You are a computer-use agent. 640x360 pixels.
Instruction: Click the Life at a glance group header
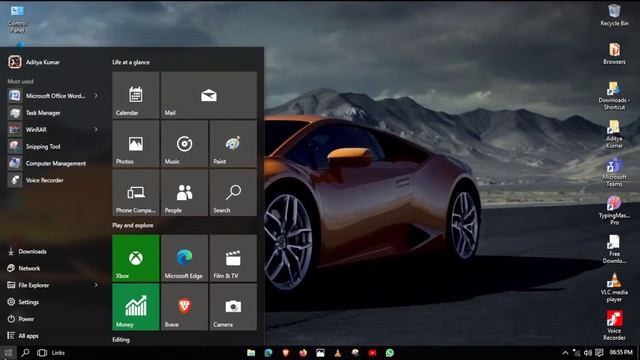131,62
